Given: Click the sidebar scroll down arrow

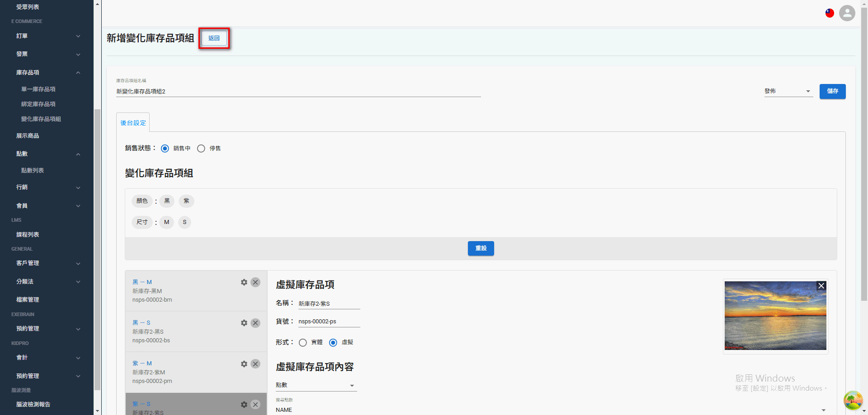Looking at the screenshot, I should coord(97,411).
